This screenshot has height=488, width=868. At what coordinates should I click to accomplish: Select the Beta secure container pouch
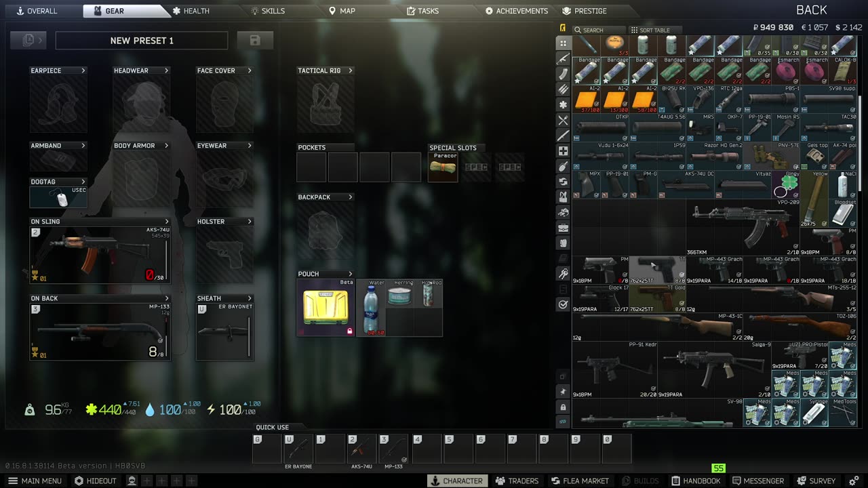326,307
